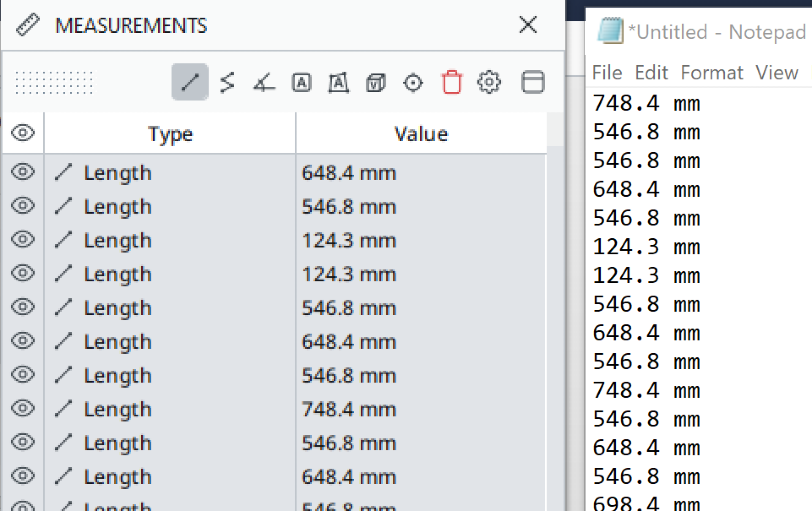Click the panel dock/window layout icon
The width and height of the screenshot is (812, 511).
tap(533, 82)
